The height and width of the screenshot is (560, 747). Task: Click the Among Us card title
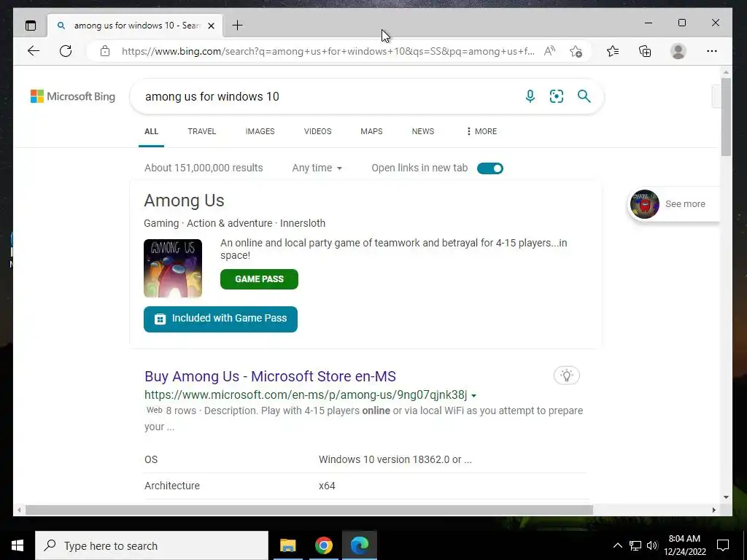(184, 201)
